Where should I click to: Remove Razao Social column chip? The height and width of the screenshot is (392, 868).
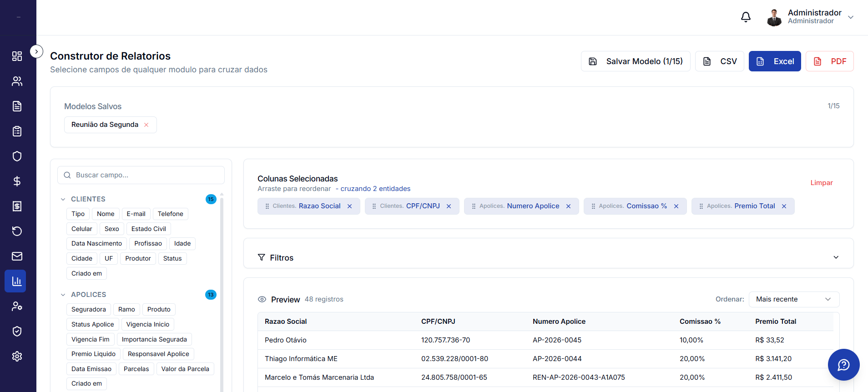point(350,206)
